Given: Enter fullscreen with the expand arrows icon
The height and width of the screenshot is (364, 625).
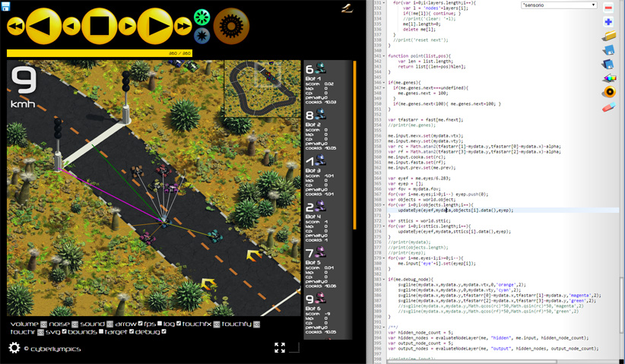Looking at the screenshot, I should [x=280, y=347].
